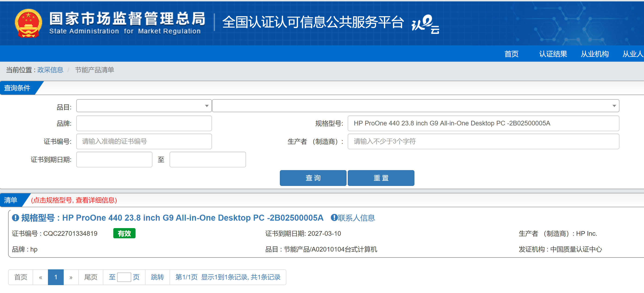Click the manufacturer text HP Inc.
644x293 pixels.
click(586, 233)
